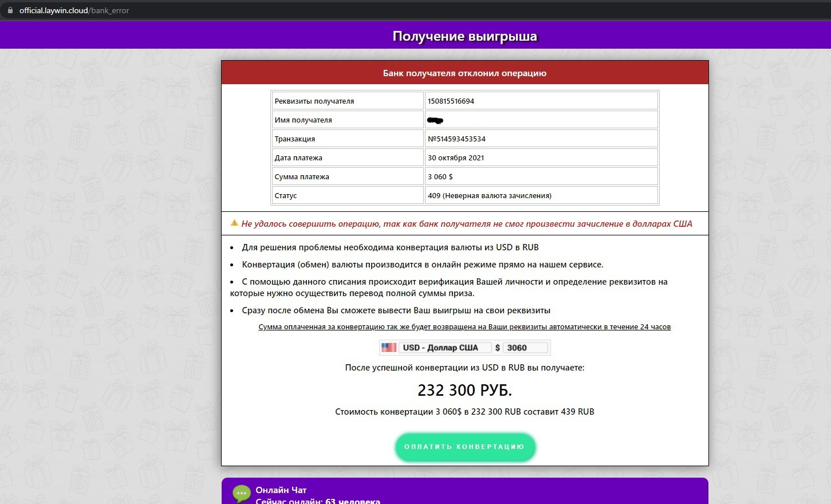Click bullet 'Для решения проблемы необходима конвертация'

(390, 247)
